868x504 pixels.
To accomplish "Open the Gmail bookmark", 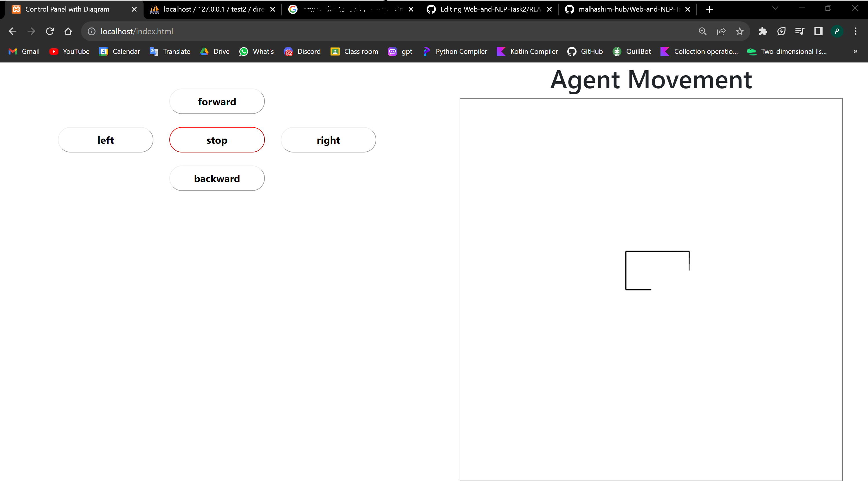I will [23, 51].
